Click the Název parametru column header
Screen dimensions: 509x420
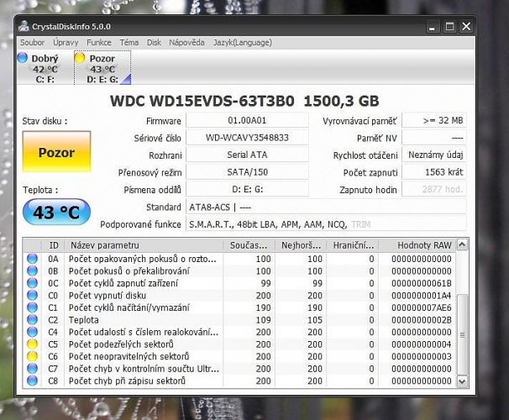coord(144,245)
